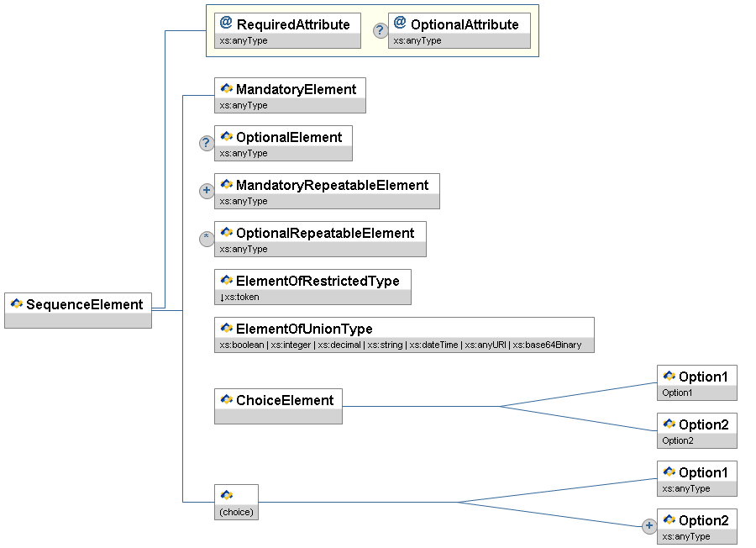Click the question mark badge beside OptionalElement
Viewport: 756px width, 548px height.
click(207, 143)
